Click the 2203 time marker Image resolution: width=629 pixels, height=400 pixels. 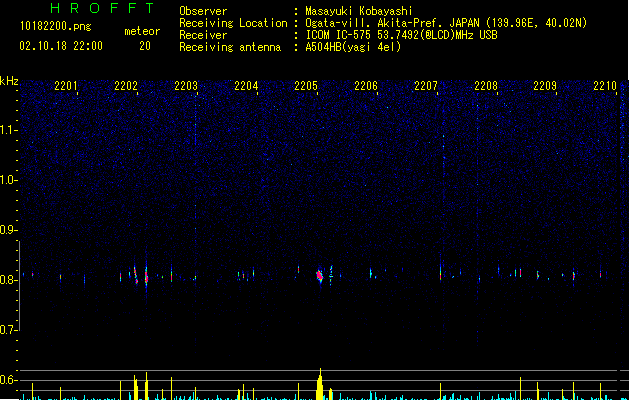(186, 86)
